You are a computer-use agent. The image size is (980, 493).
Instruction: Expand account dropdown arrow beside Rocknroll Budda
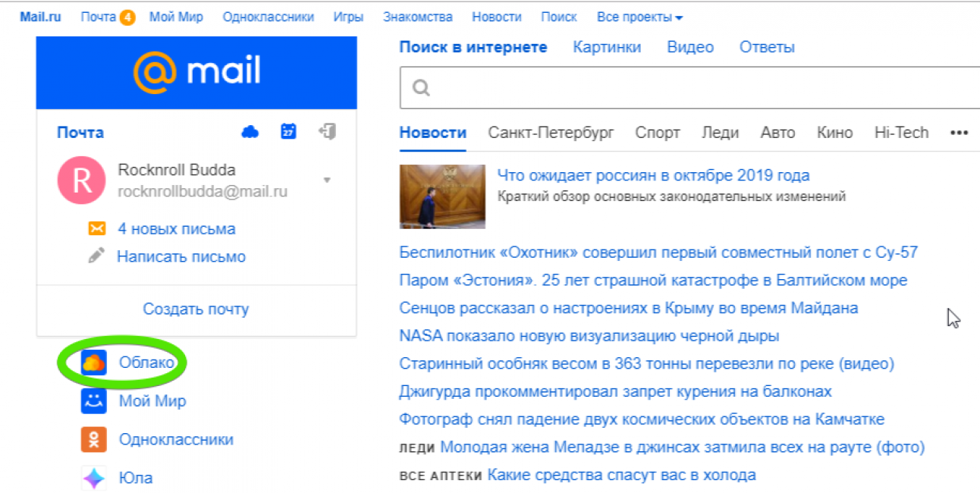327,181
